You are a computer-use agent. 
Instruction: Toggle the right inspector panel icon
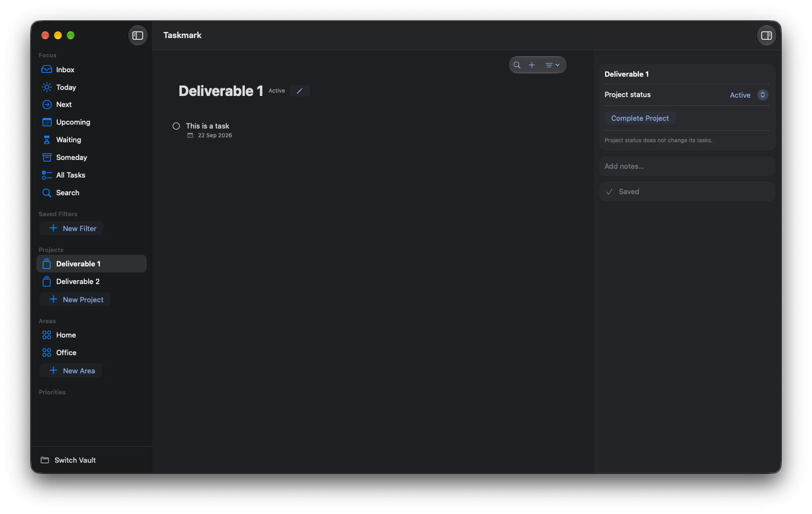click(766, 35)
